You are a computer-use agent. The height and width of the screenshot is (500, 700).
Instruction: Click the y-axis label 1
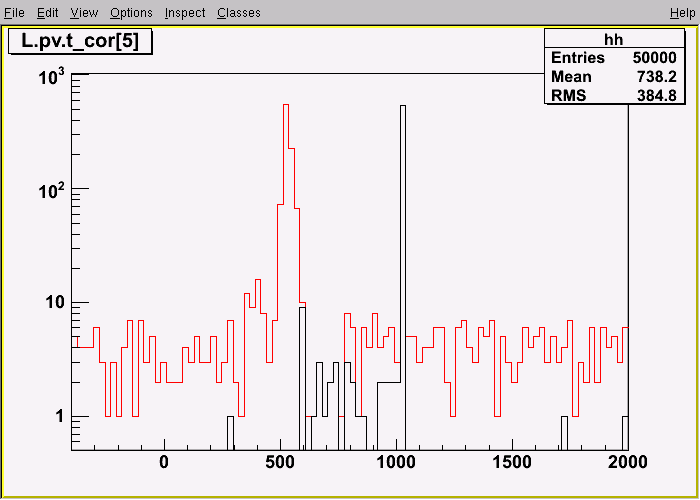click(60, 417)
